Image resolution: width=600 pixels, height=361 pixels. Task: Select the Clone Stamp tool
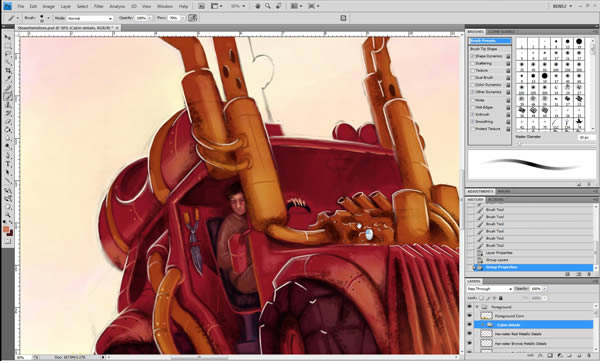pyautogui.click(x=7, y=105)
